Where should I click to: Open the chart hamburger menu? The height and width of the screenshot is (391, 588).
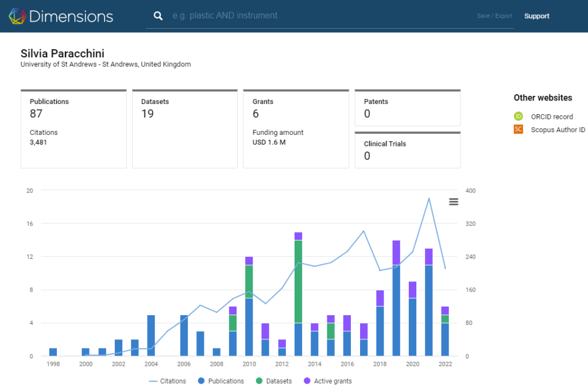(x=453, y=202)
